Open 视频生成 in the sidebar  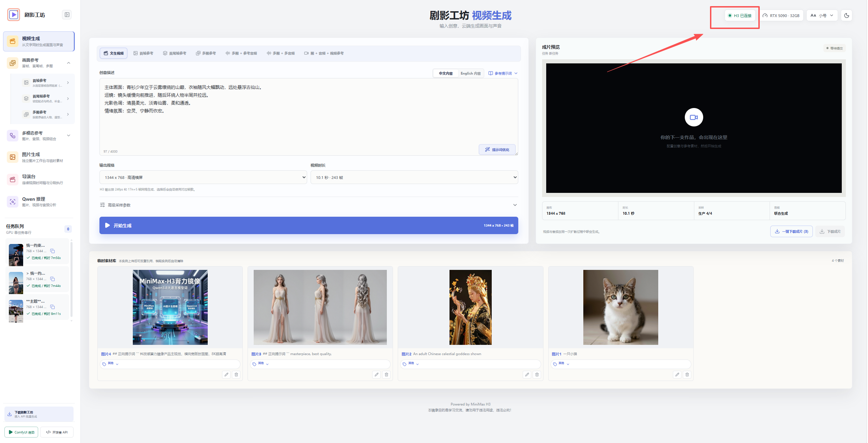tap(39, 41)
